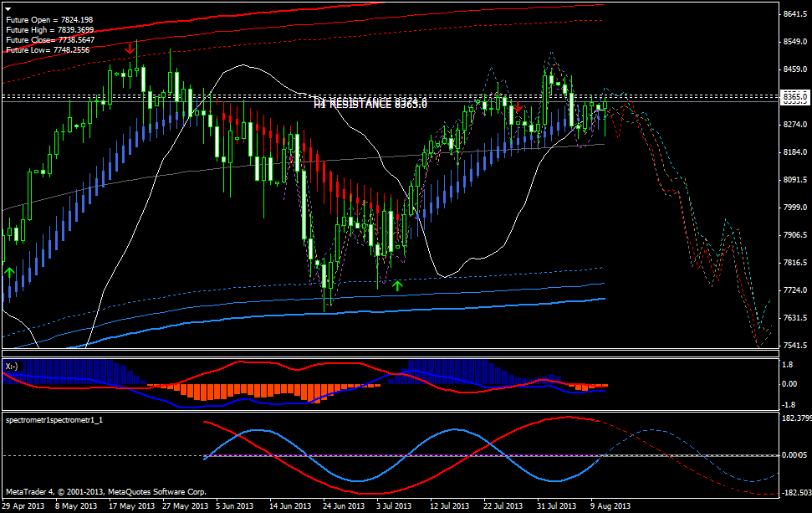Click the X:-) indicator label
This screenshot has width=812, height=513.
[x=12, y=367]
